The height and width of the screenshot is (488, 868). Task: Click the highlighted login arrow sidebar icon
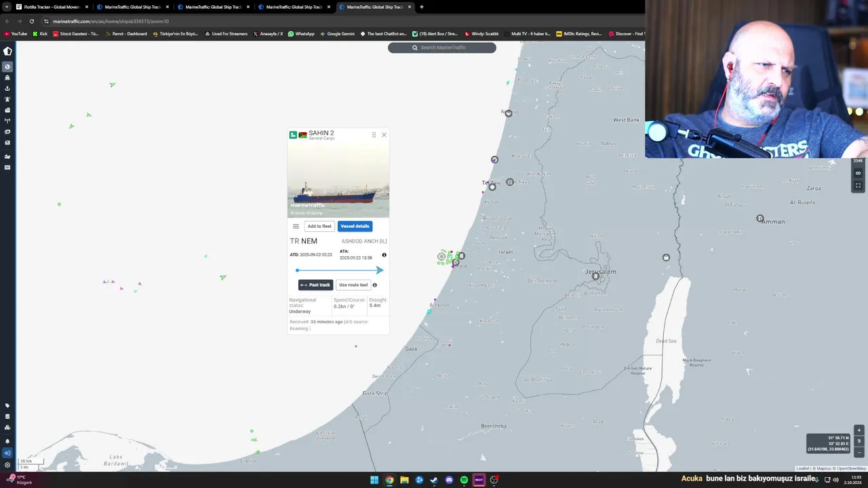(x=7, y=453)
